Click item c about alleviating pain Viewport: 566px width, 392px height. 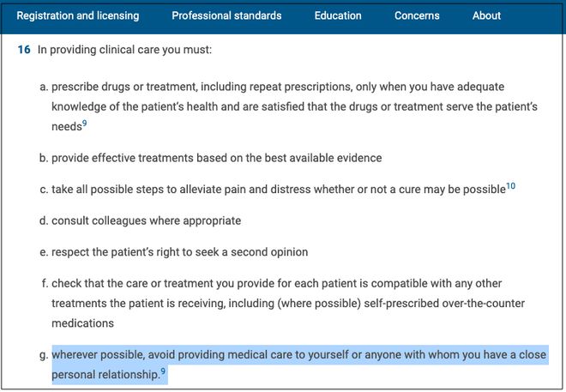[x=279, y=190]
